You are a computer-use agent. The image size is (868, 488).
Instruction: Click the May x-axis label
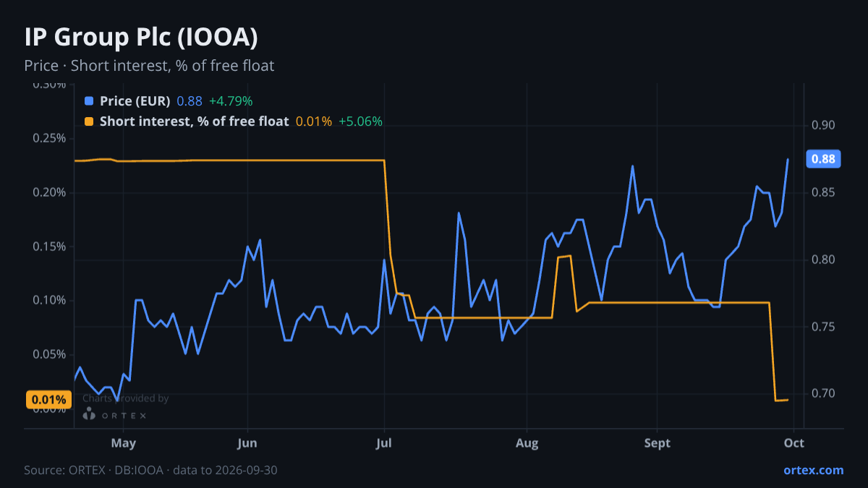point(124,442)
